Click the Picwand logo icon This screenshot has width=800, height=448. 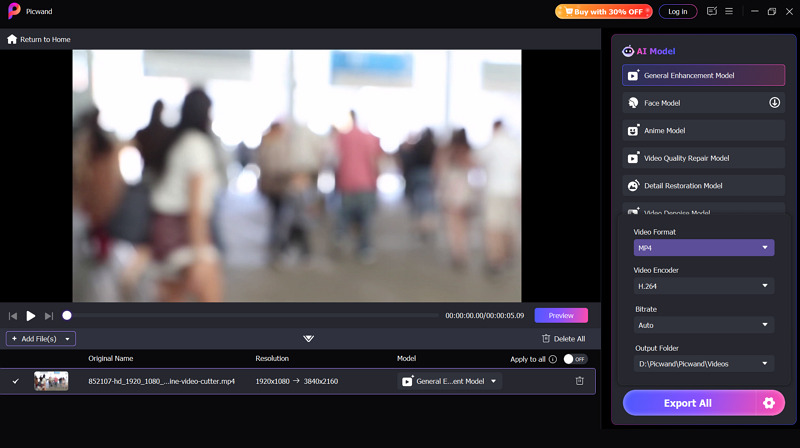pyautogui.click(x=13, y=12)
